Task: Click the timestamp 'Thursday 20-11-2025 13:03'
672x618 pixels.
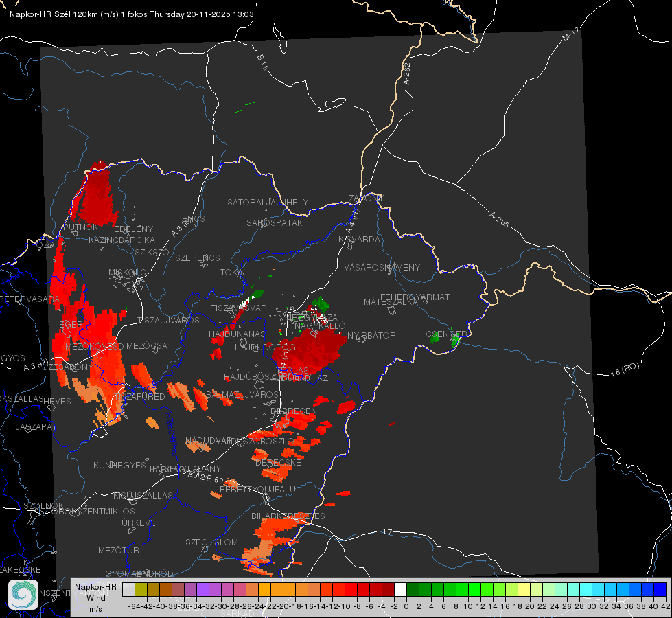Action: coord(201,14)
